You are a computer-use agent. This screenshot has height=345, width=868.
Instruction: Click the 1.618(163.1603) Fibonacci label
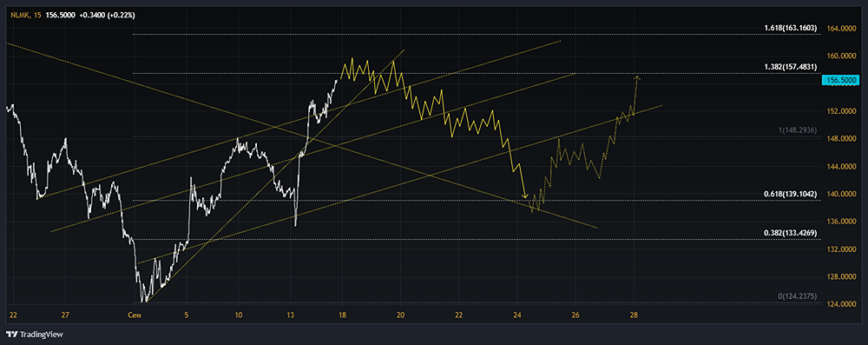[x=791, y=28]
